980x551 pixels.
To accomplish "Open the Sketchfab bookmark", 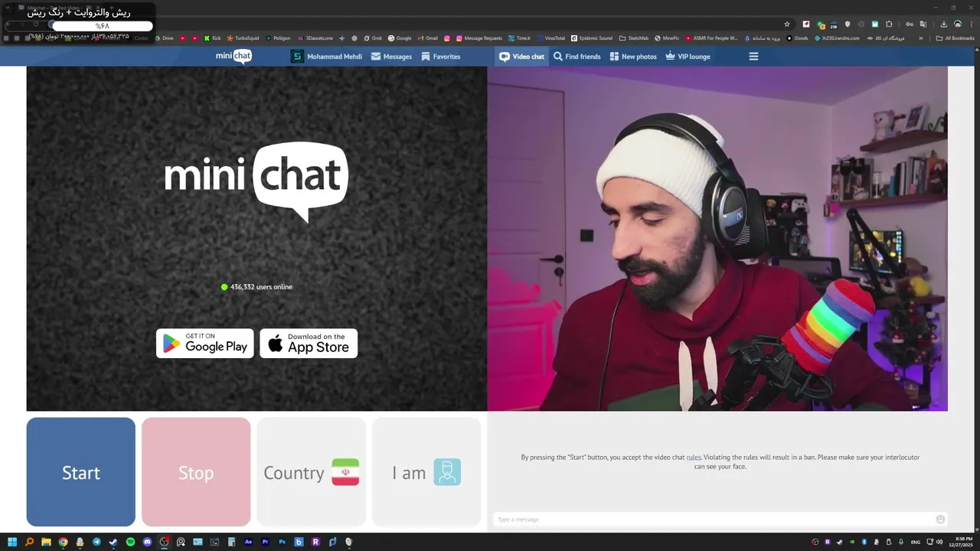I will tap(634, 38).
